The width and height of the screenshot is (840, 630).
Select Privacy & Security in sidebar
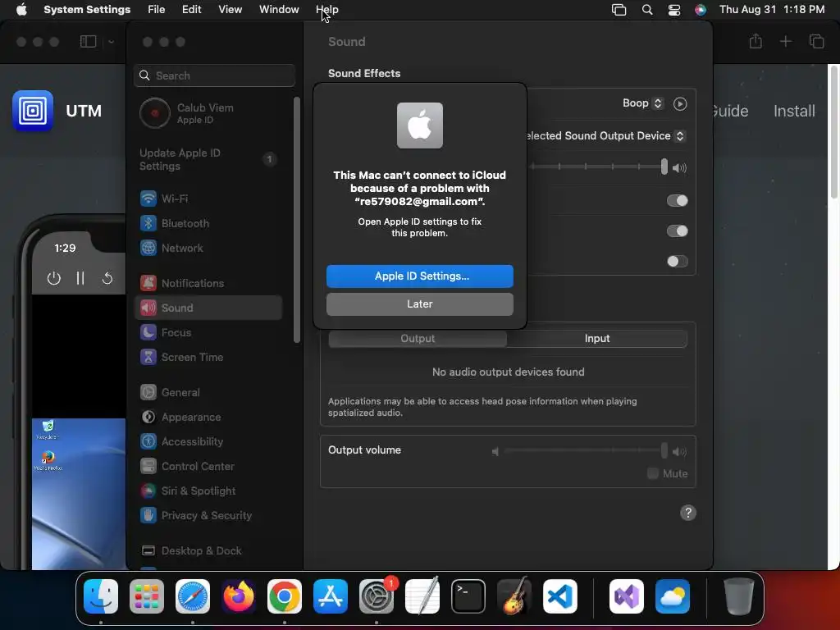(x=209, y=515)
